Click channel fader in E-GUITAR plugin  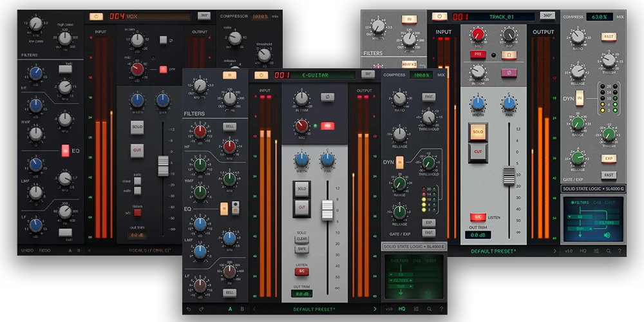point(327,211)
